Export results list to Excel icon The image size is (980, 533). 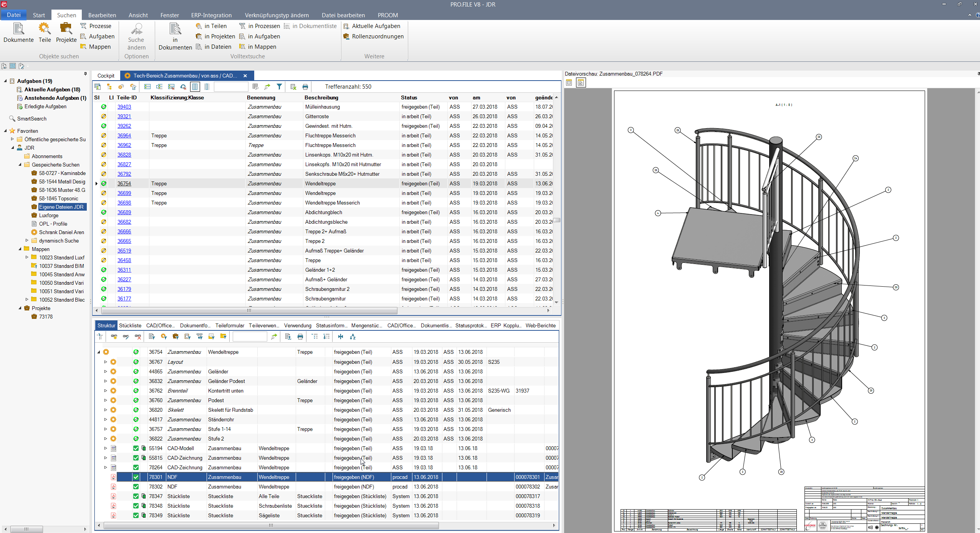click(x=293, y=87)
